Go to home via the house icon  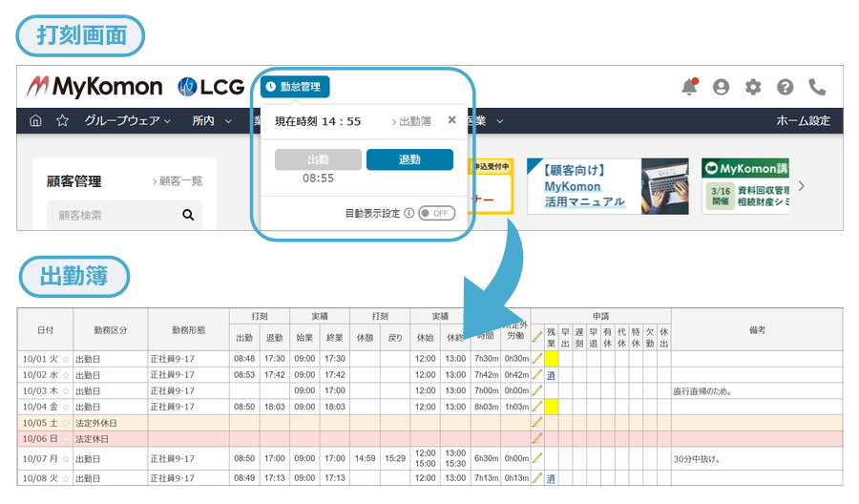(x=36, y=121)
